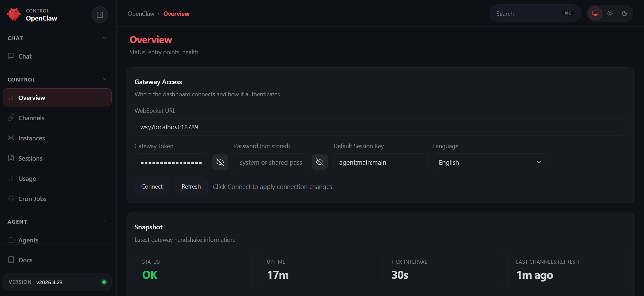Collapse the AGENT section chevron
The height and width of the screenshot is (296, 644).
[104, 222]
